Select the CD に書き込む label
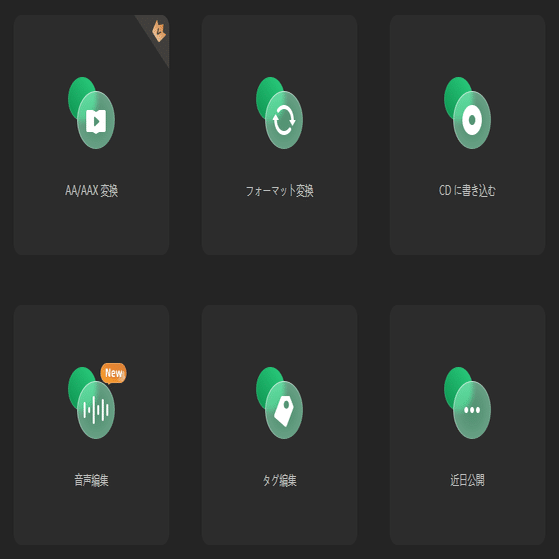This screenshot has width=559, height=559. 467,191
